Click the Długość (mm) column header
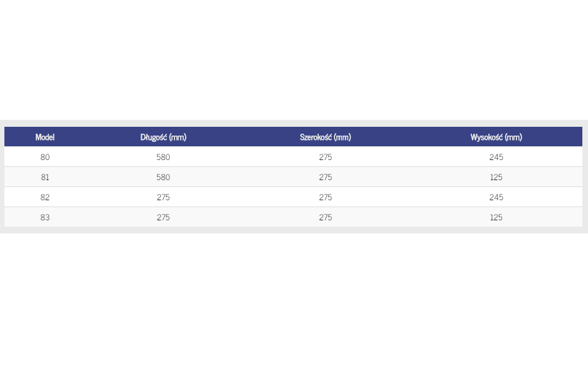Viewport: 588px width, 381px height. [x=163, y=137]
